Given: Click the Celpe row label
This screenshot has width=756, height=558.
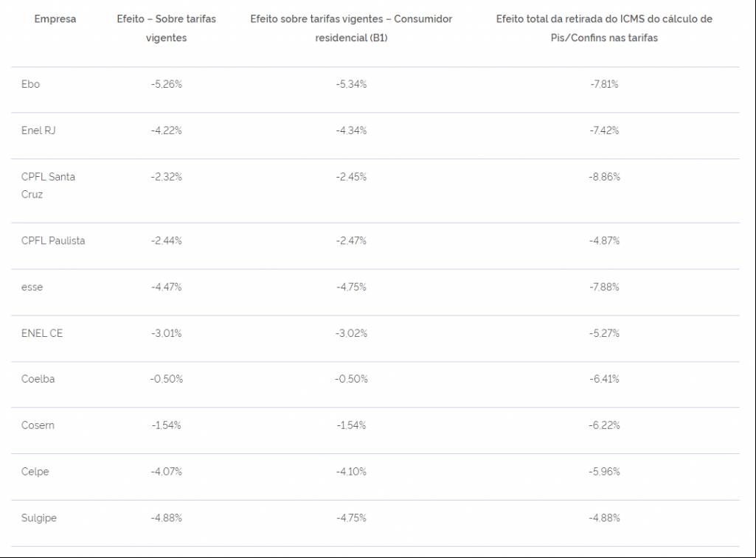Looking at the screenshot, I should (35, 472).
